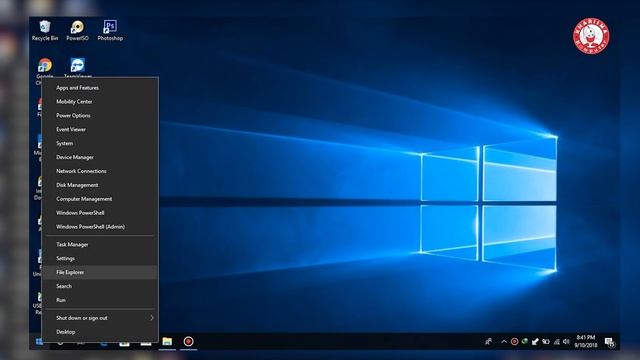Open the PowerISO desktop shortcut

(77, 30)
